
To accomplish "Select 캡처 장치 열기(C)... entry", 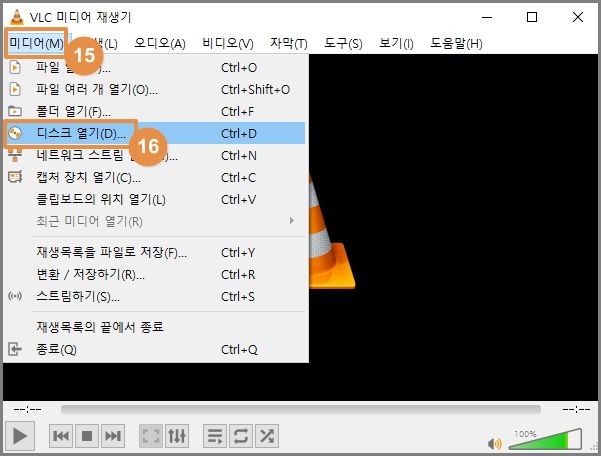I will 154,177.
